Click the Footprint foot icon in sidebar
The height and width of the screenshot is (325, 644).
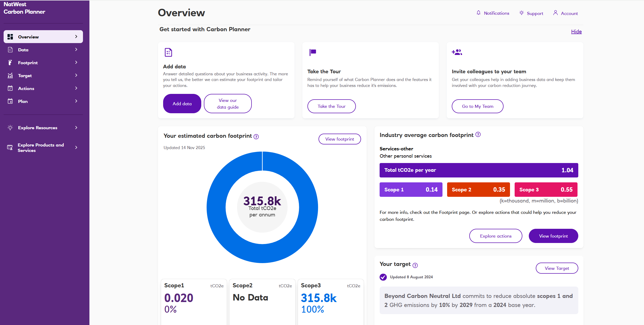tap(10, 62)
